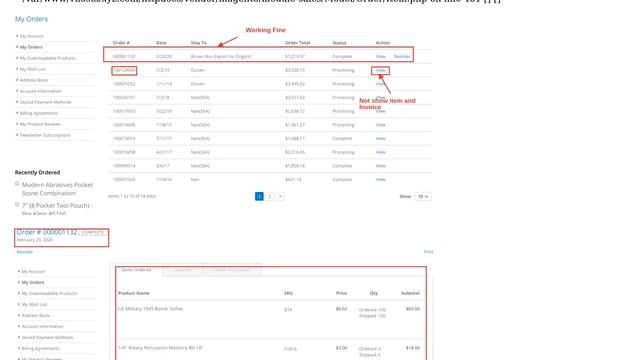Open Billing Agreements in the order detail sidebar

(x=40, y=349)
